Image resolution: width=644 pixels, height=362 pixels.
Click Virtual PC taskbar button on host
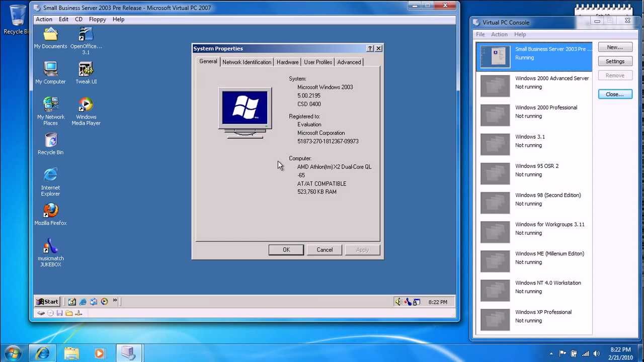click(x=128, y=353)
